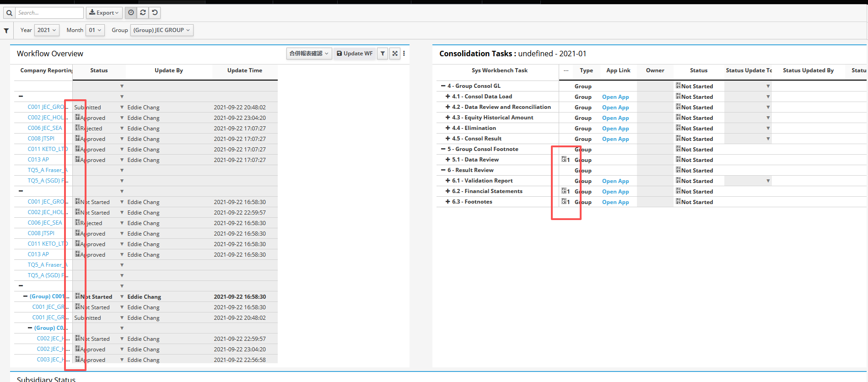Click attachment icon on 5.1 Data Review row
868x382 pixels.
(565, 160)
